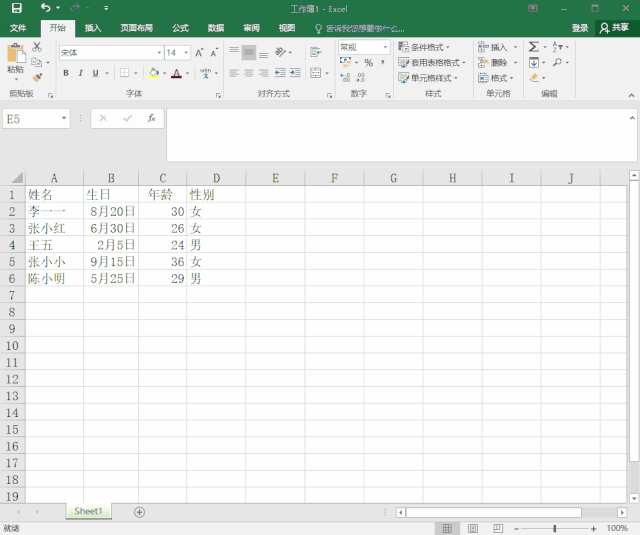Open the Name Box E5 dropdown arrow
Screen dimensions: 640x535
(x=64, y=118)
